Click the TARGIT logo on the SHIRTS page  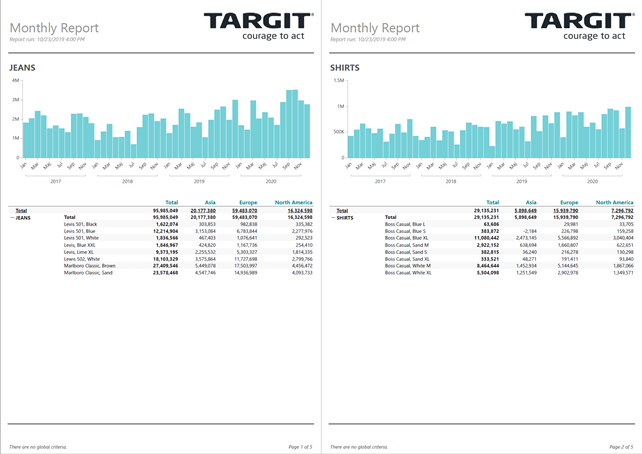tap(580, 27)
